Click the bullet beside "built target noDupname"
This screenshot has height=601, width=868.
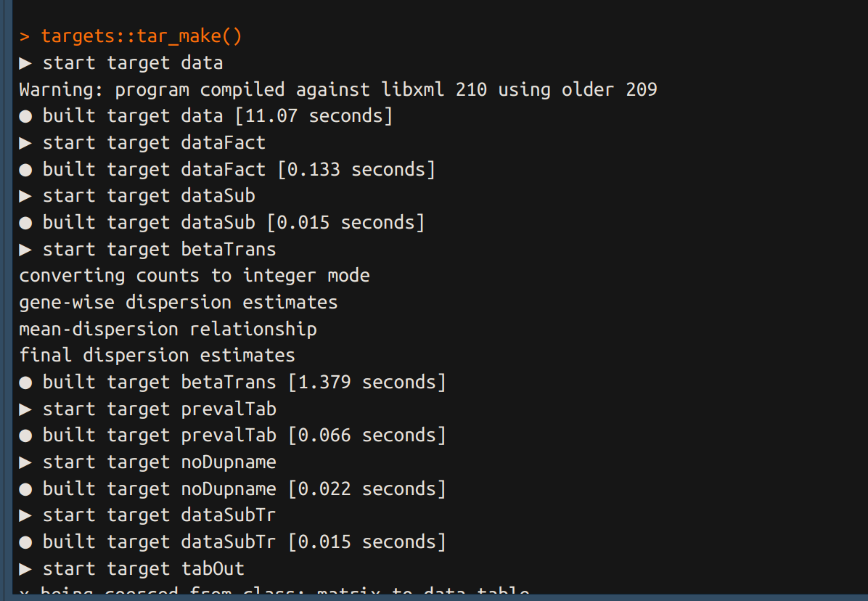coord(25,489)
